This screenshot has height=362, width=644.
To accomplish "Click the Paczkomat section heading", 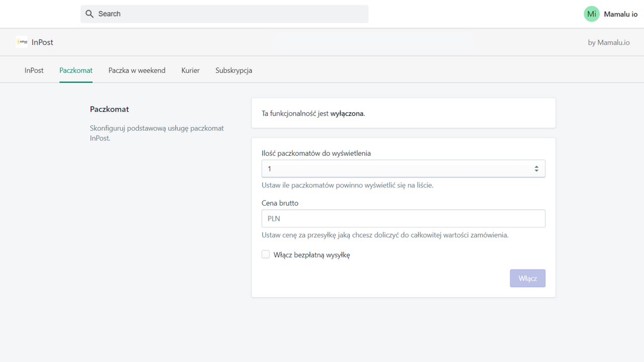I will pyautogui.click(x=110, y=109).
